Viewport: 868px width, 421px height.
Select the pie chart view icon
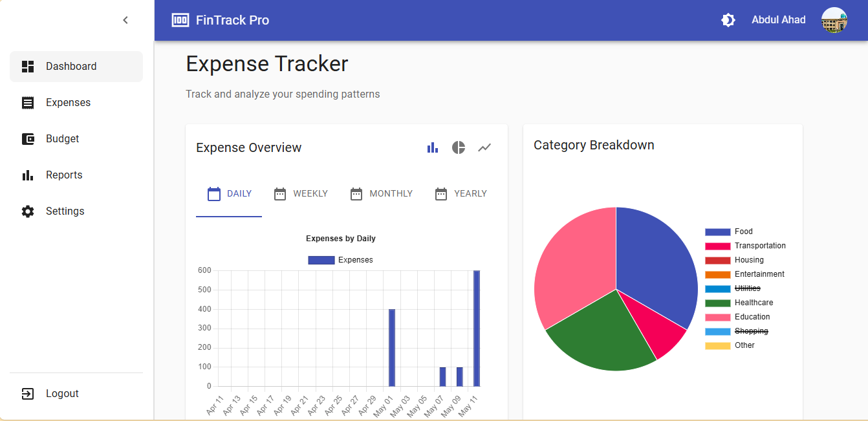click(x=458, y=147)
